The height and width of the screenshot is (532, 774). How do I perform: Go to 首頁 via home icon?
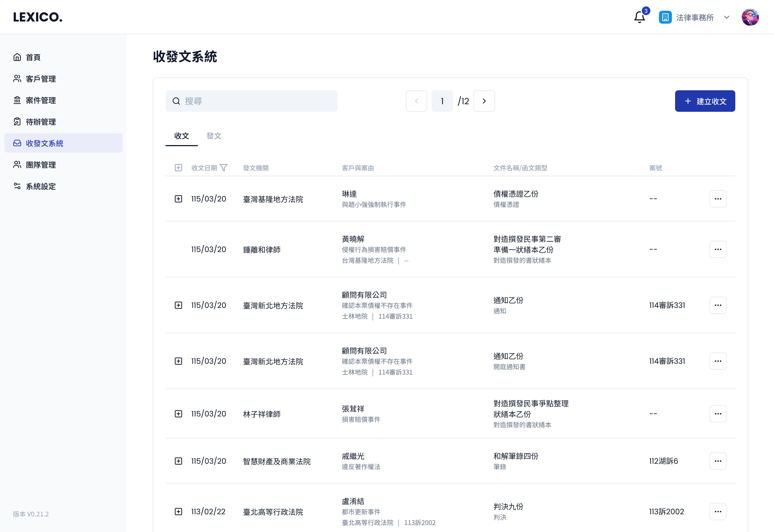tap(17, 57)
